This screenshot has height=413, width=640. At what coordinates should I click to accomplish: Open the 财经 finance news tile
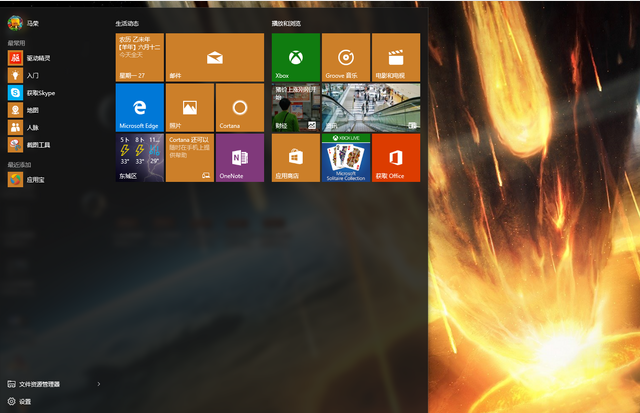[296, 107]
